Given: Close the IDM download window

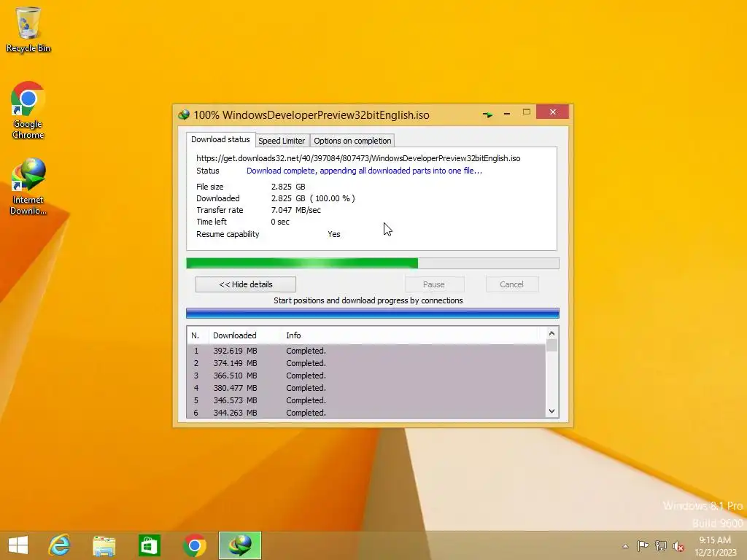Looking at the screenshot, I should point(553,112).
